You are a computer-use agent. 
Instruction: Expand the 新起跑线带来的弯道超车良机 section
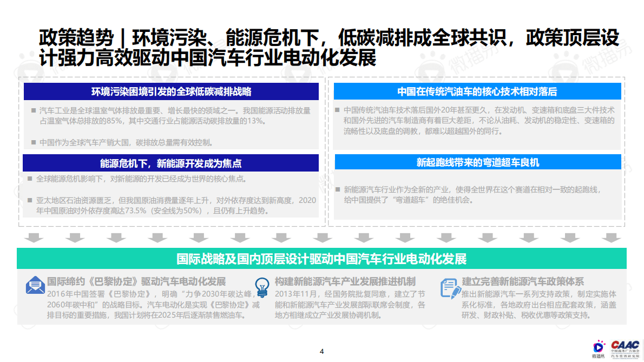(478, 161)
